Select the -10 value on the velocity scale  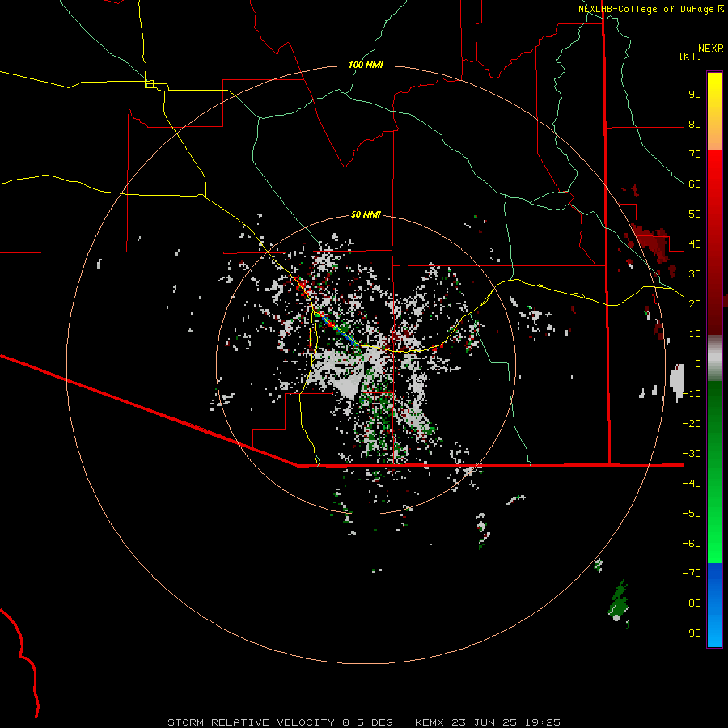pos(692,394)
